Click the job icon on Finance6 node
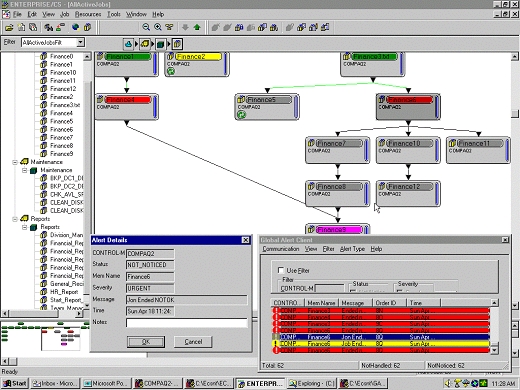 coord(382,99)
